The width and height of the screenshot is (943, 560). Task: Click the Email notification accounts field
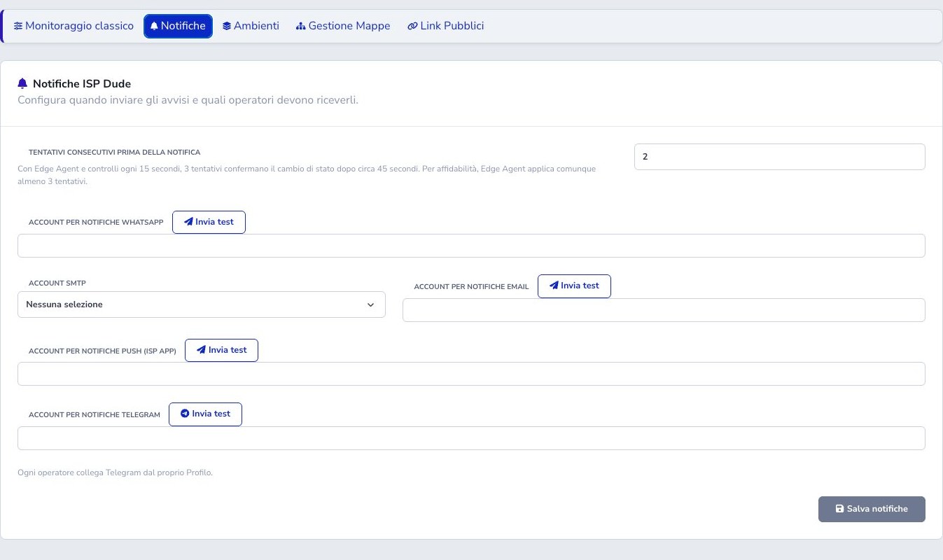click(x=664, y=310)
